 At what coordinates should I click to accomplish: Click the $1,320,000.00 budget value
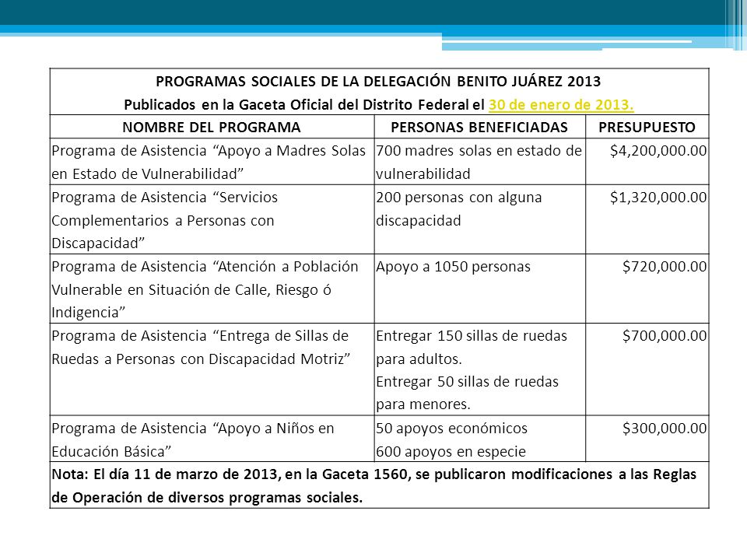click(x=658, y=197)
